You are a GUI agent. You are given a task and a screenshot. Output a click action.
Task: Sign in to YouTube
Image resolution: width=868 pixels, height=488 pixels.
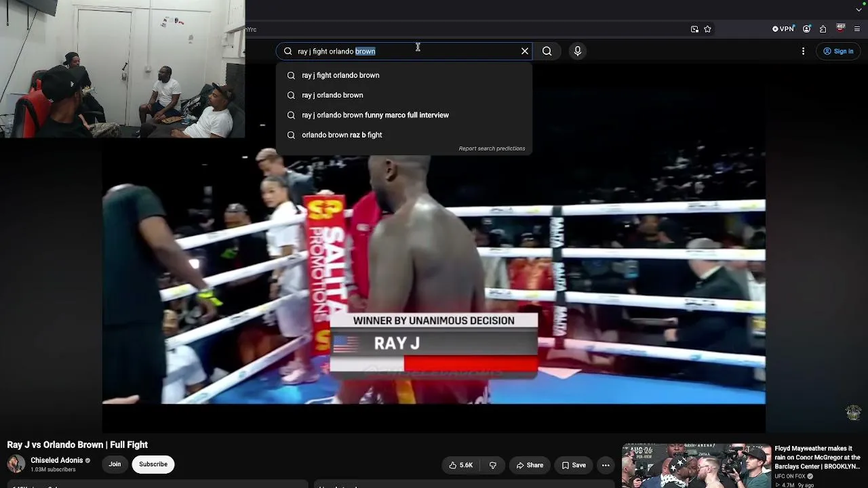point(838,51)
